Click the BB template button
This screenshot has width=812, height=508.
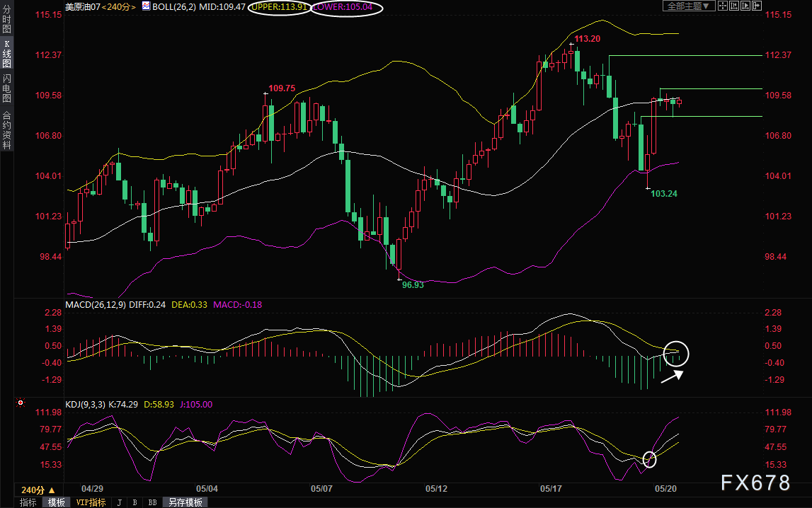152,502
